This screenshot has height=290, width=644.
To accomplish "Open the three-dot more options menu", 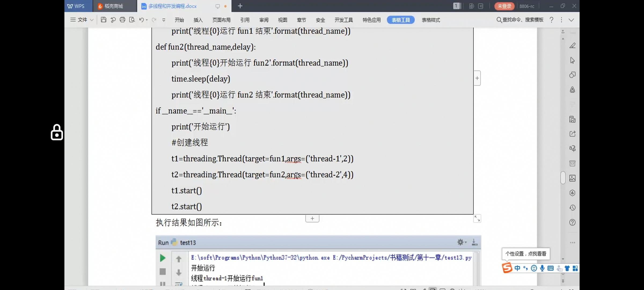I will (561, 20).
